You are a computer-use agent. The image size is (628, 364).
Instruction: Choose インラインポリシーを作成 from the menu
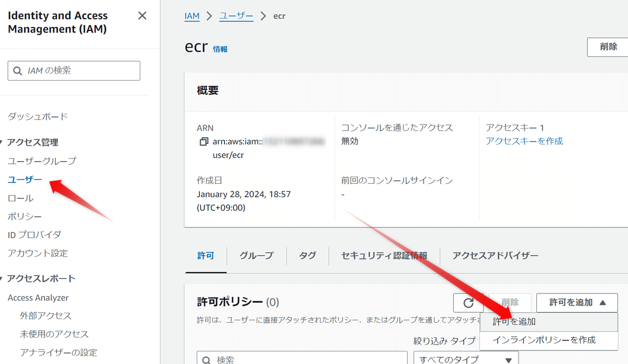pos(548,340)
